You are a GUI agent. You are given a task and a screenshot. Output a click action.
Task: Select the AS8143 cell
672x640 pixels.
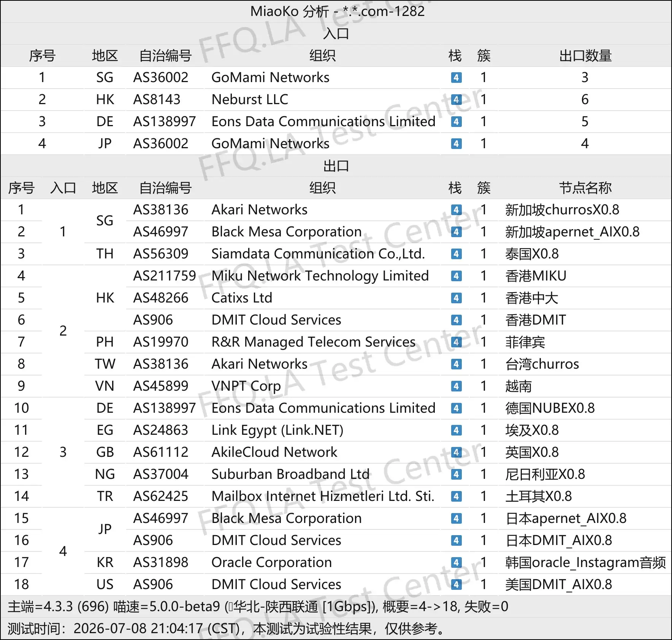pos(157,100)
